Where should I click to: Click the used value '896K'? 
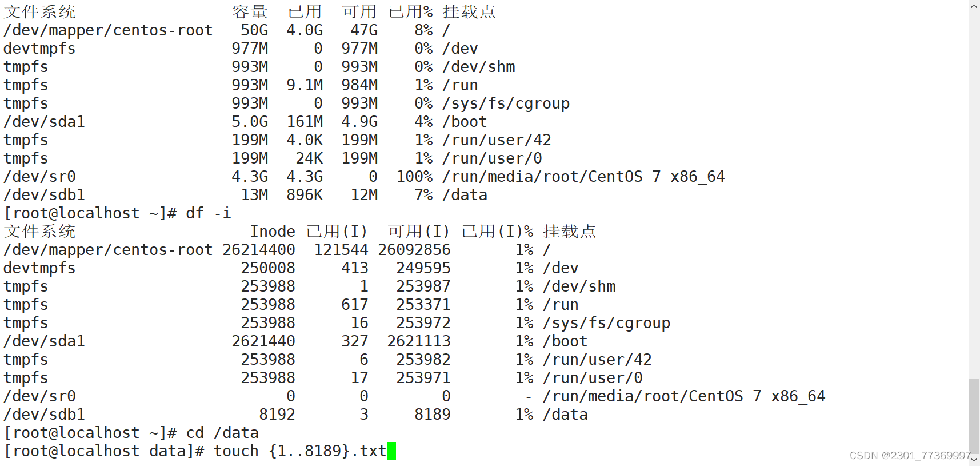305,195
